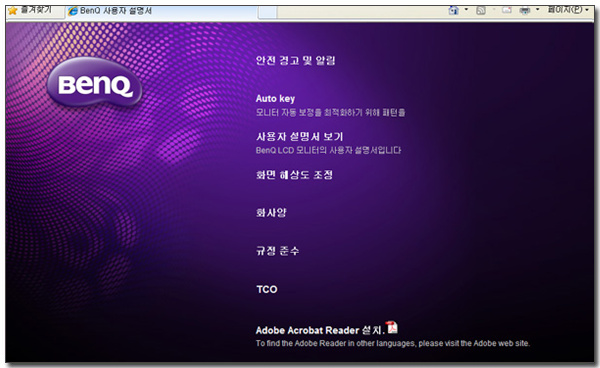Click the Read Mail envelope icon
600x368 pixels.
507,10
